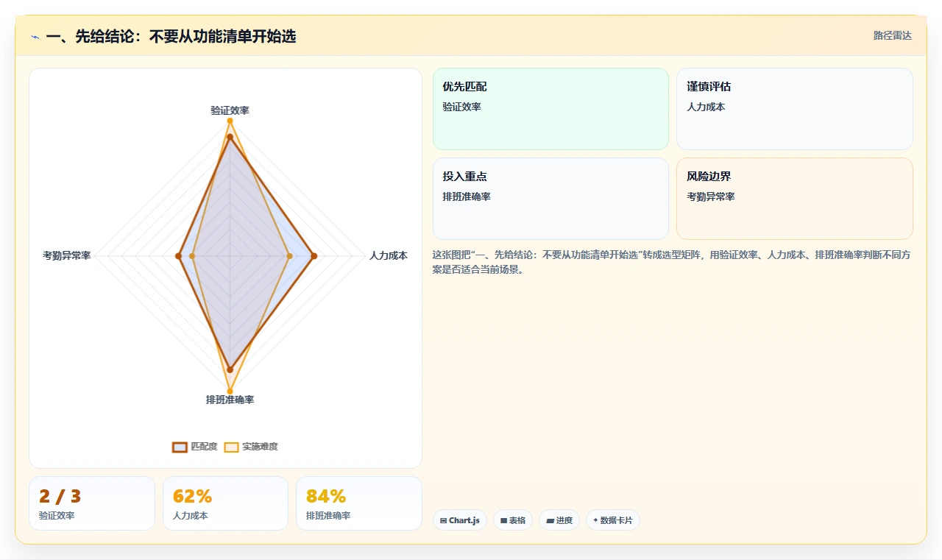
Task: Open the 投入重点 card
Action: coord(550,199)
